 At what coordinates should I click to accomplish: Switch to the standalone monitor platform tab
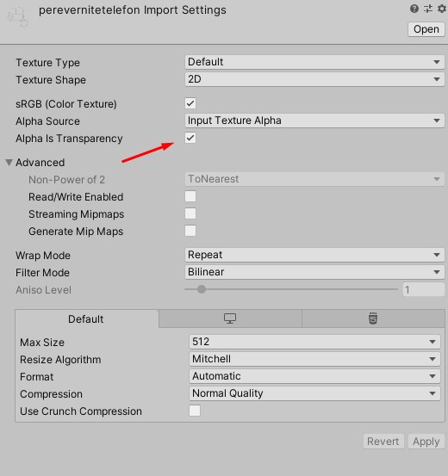point(230,318)
